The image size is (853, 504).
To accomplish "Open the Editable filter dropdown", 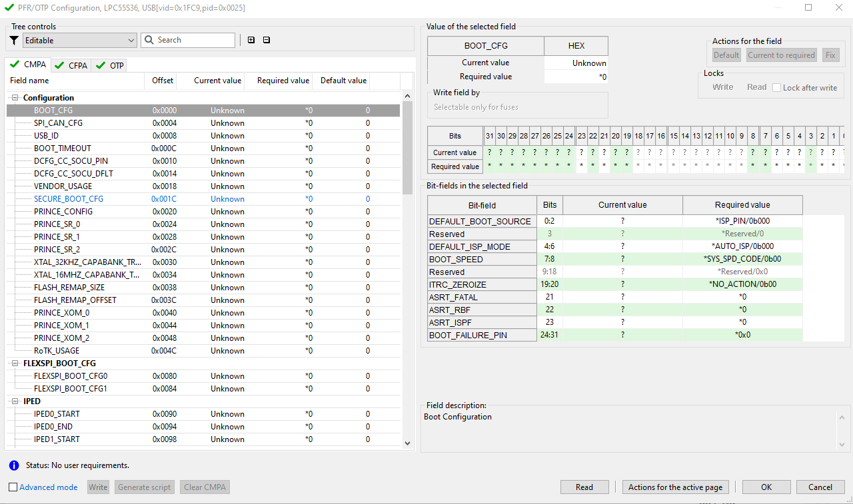I will point(131,41).
